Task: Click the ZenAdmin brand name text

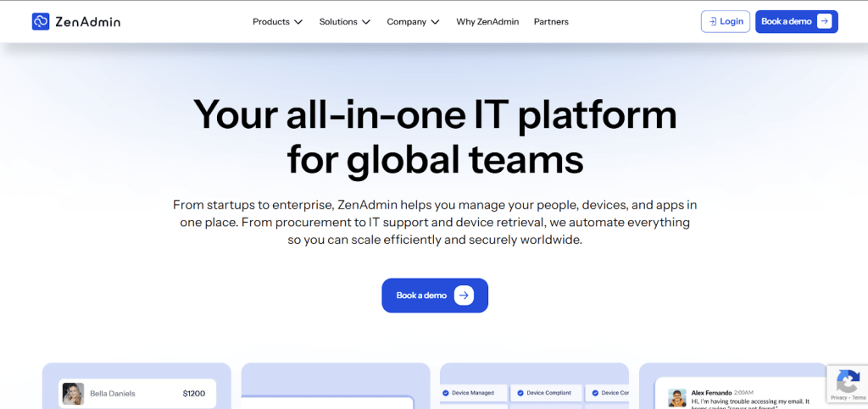Action: point(87,22)
